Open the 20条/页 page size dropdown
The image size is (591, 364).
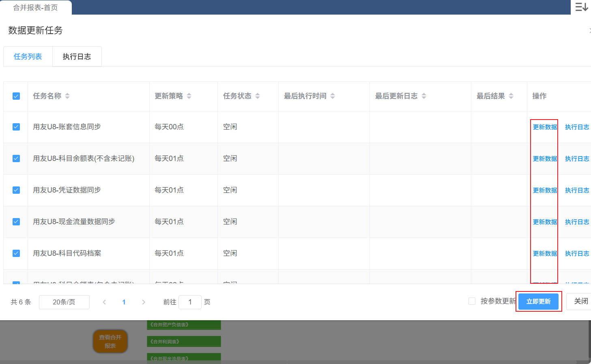[x=64, y=302]
